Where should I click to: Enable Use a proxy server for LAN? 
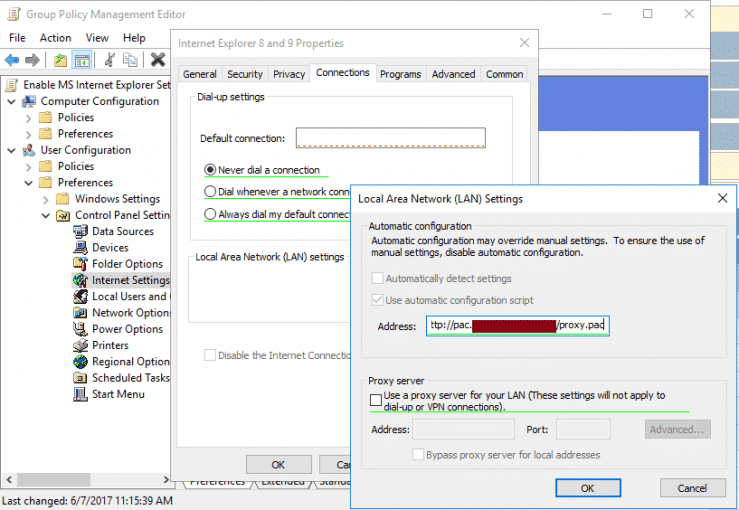click(x=375, y=401)
